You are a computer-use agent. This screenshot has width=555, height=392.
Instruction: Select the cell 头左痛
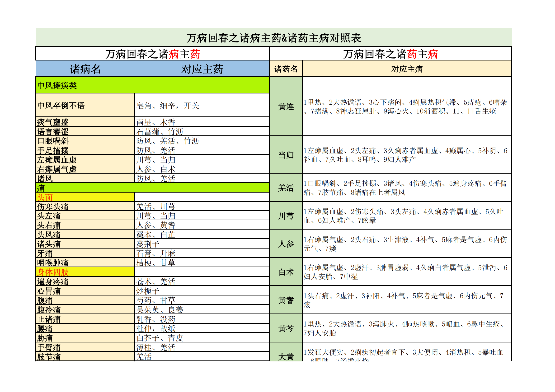click(x=85, y=215)
